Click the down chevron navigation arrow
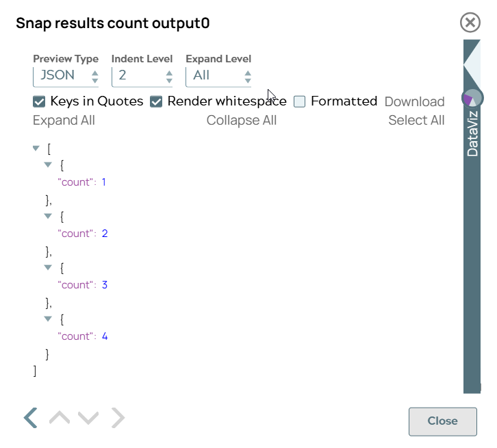The height and width of the screenshot is (448, 497). (88, 417)
